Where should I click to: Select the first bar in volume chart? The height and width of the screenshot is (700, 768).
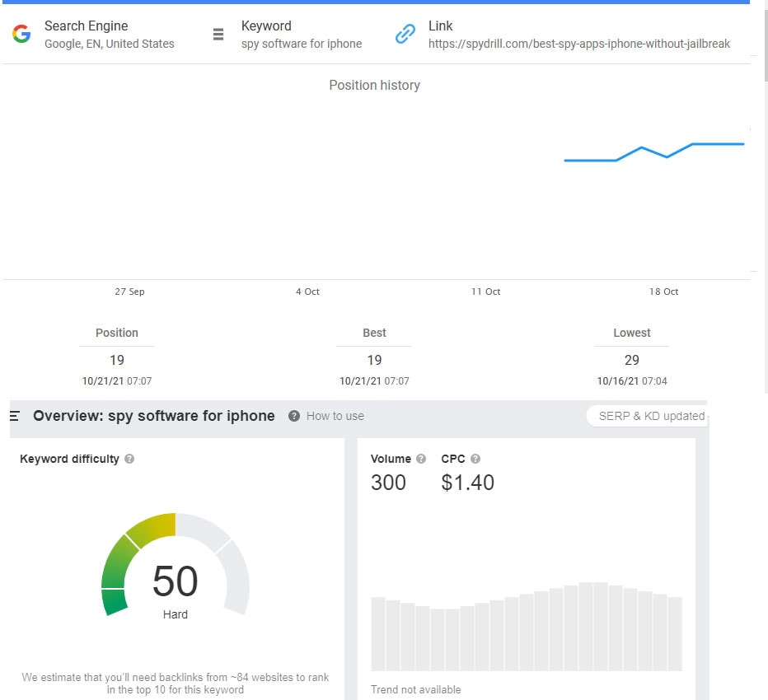[378, 633]
